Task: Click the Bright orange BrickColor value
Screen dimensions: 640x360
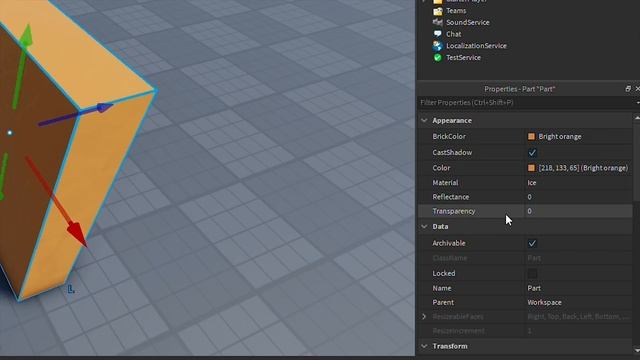Action: 560,137
